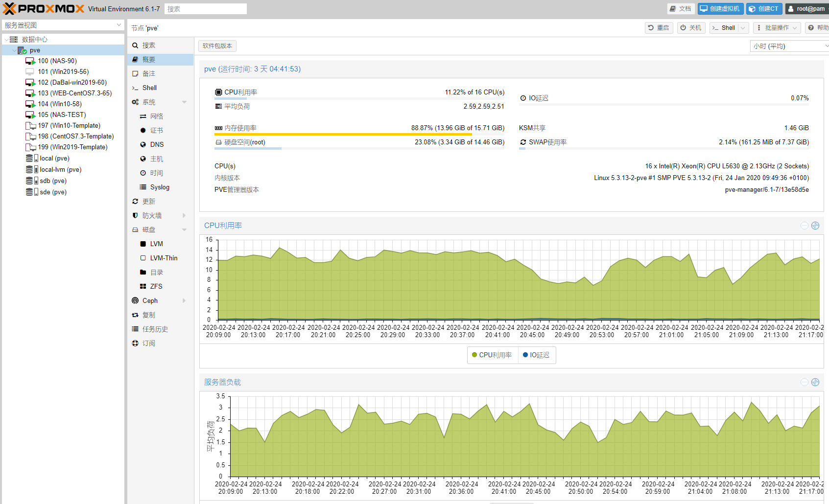Select template 197 (Win10-Template) icon
The width and height of the screenshot is (829, 504).
tap(30, 126)
